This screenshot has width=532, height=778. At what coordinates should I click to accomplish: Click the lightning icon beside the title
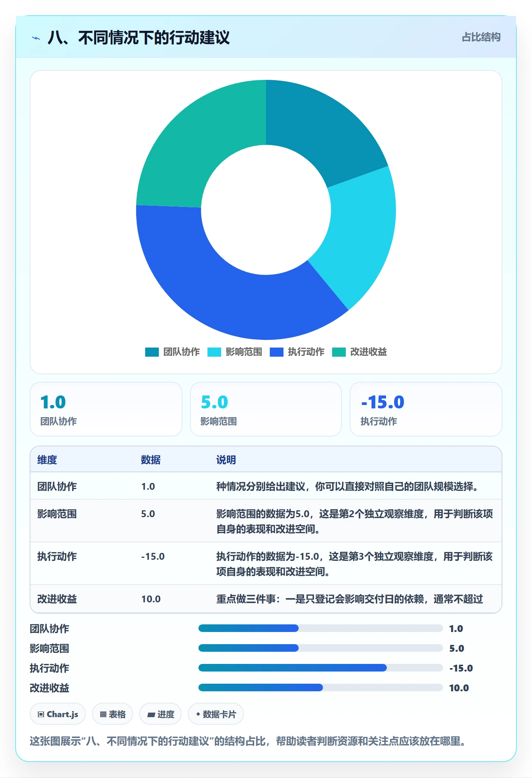[36, 38]
